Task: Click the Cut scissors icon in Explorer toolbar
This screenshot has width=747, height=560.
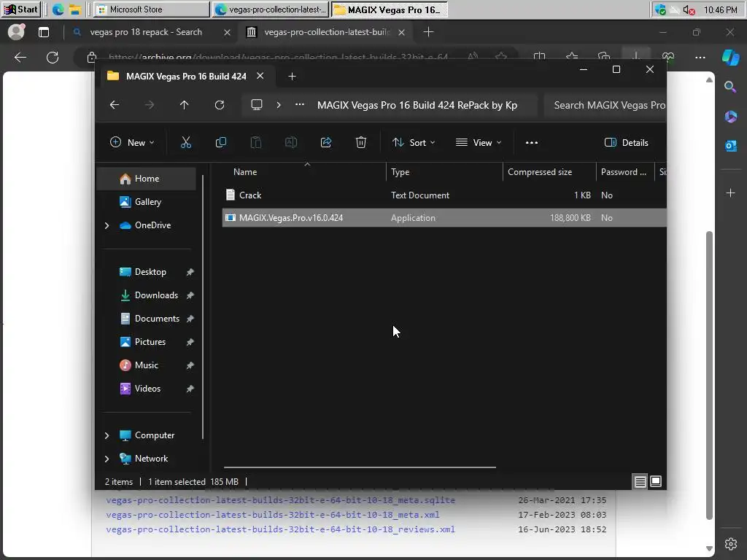Action: coord(186,142)
